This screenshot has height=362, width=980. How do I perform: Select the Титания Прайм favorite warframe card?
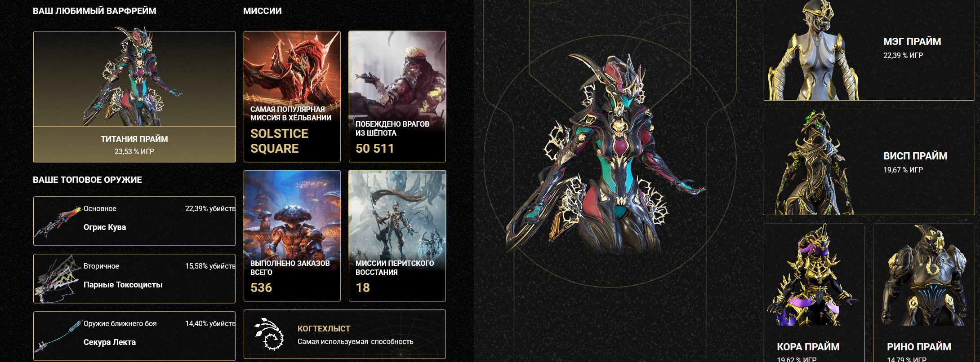click(134, 97)
